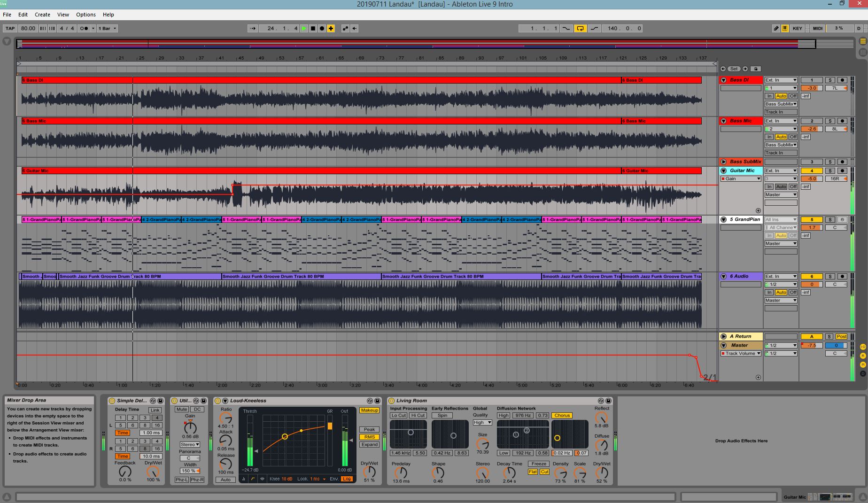Unfold the Bass SubMix group track

click(x=723, y=162)
